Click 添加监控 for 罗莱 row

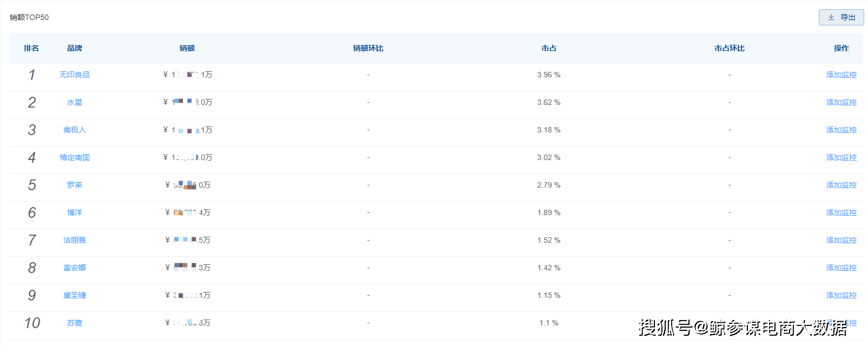(x=841, y=185)
